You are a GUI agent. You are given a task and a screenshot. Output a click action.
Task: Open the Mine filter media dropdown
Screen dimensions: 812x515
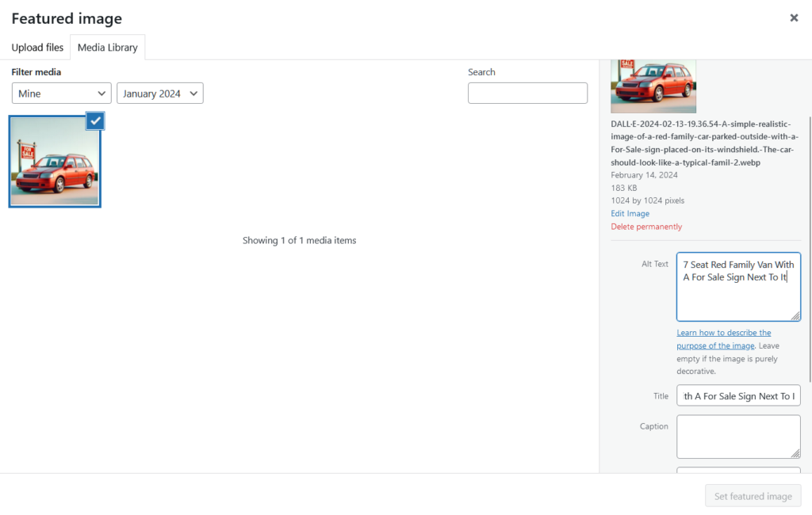[61, 93]
